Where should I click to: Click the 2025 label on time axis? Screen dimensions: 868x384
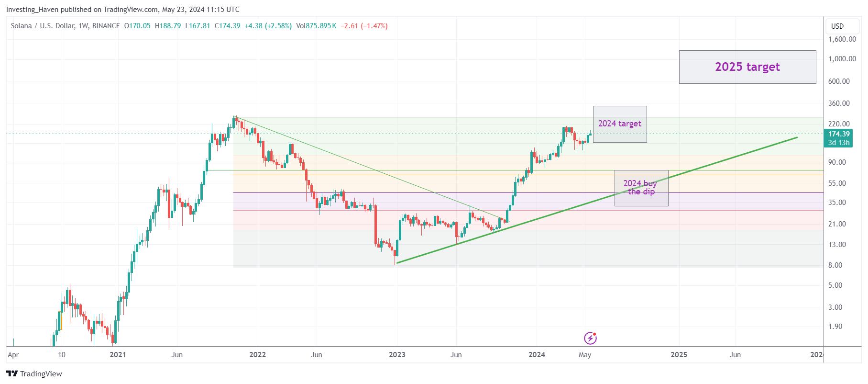coord(679,355)
